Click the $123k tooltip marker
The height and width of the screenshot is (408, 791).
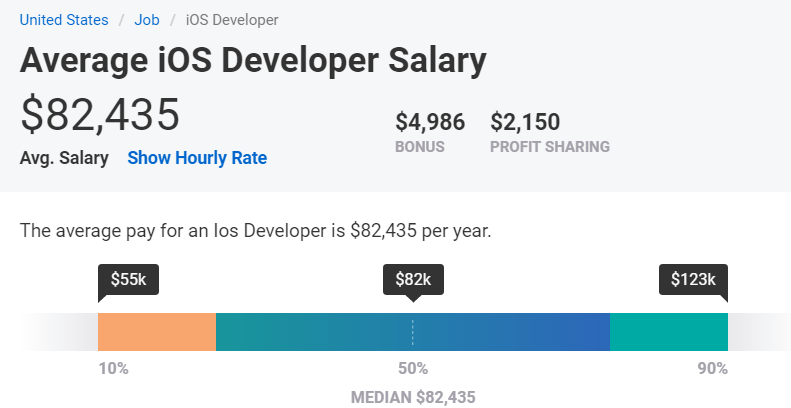point(693,279)
